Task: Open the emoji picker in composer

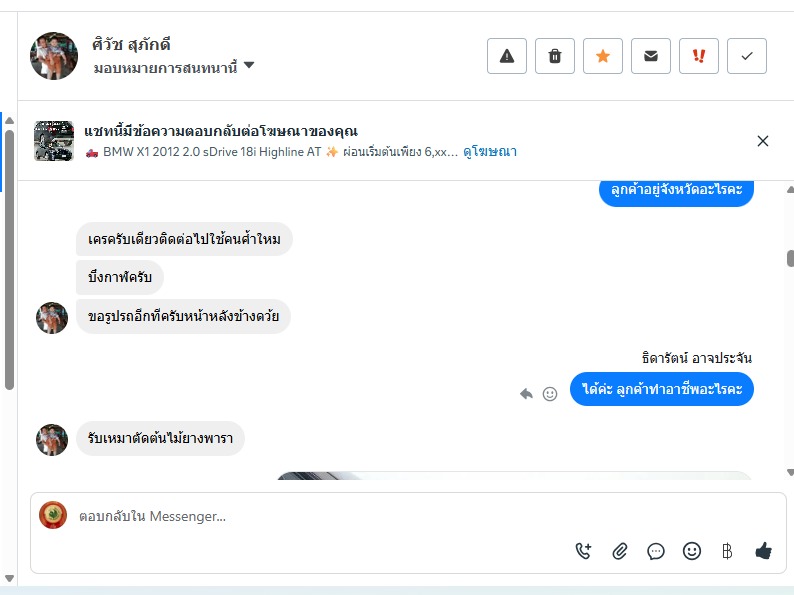Action: 692,550
